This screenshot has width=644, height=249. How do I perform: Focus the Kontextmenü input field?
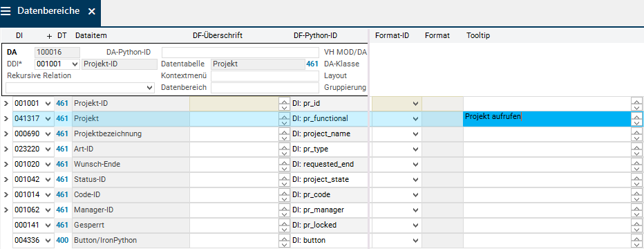click(x=265, y=76)
